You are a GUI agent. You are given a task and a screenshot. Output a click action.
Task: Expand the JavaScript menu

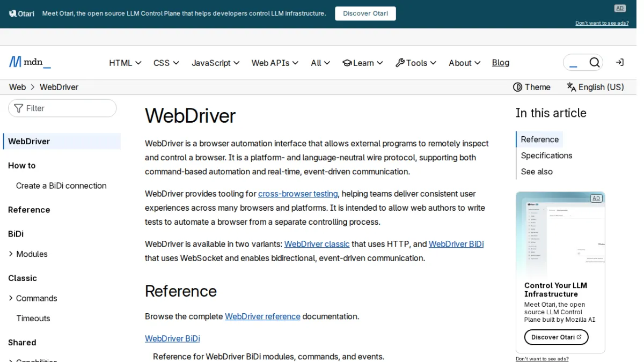216,63
